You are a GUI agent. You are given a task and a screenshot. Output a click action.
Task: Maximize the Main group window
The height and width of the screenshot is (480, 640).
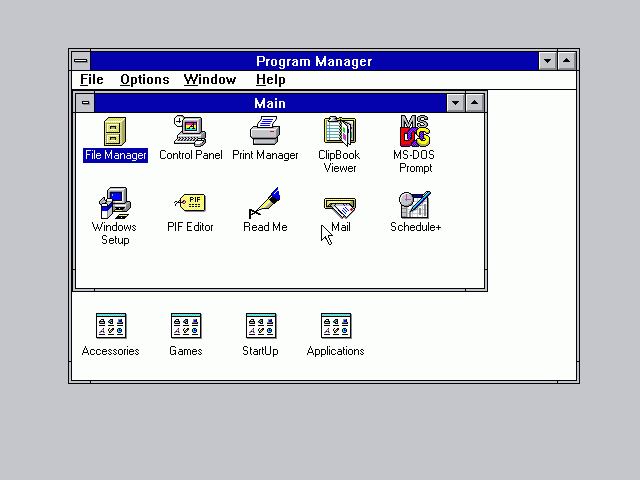tap(474, 103)
